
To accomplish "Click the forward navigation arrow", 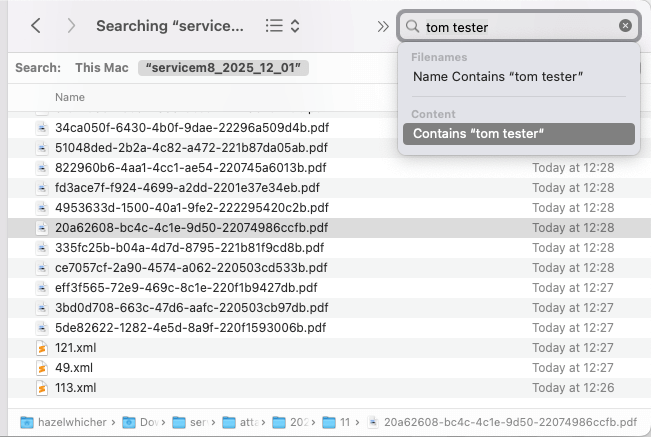I will pyautogui.click(x=71, y=26).
